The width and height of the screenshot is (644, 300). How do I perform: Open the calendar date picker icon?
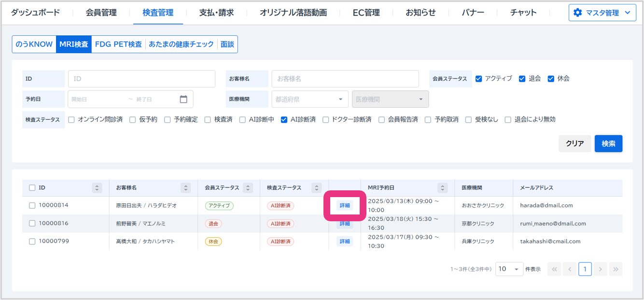coord(183,99)
